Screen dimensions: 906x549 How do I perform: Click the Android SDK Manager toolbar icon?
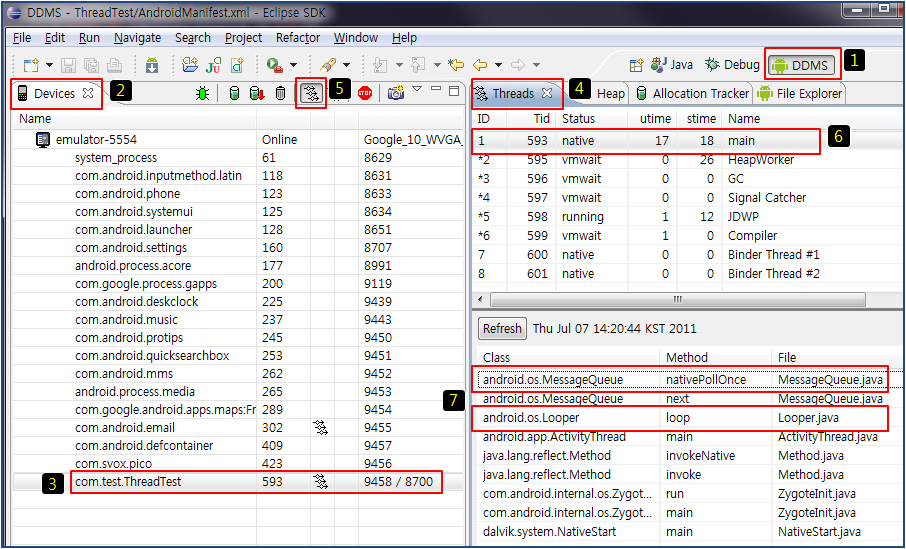coord(151,65)
